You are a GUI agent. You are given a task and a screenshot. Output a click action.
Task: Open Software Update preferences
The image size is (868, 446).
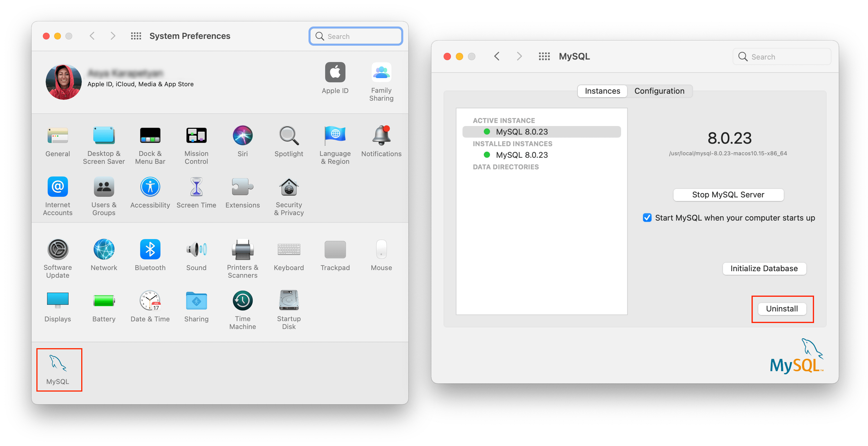click(x=58, y=259)
